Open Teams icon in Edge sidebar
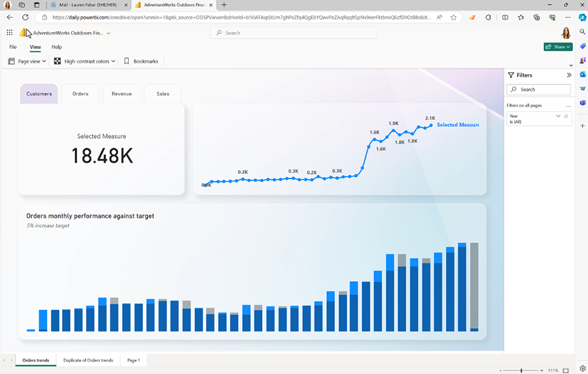This screenshot has height=374, width=588. coord(583,103)
